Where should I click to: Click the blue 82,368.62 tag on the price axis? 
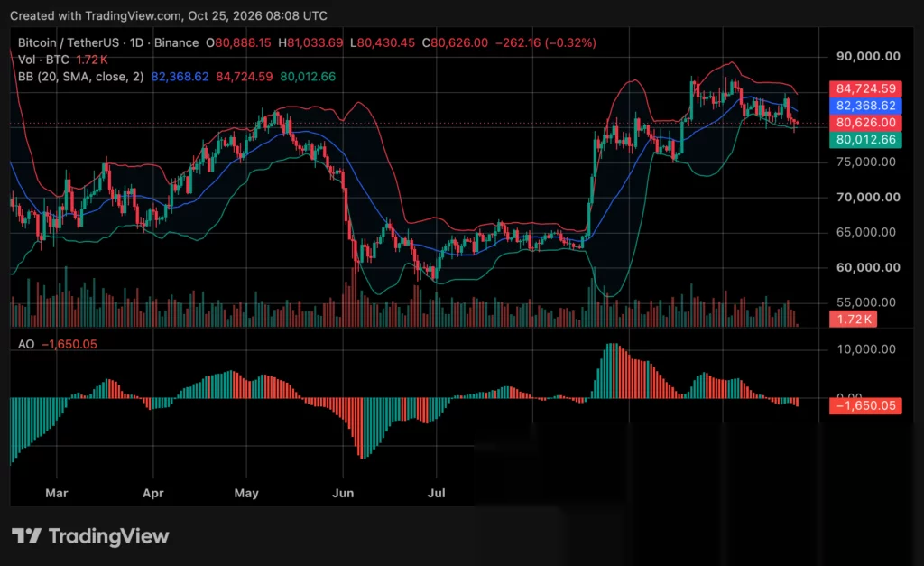[x=865, y=107]
